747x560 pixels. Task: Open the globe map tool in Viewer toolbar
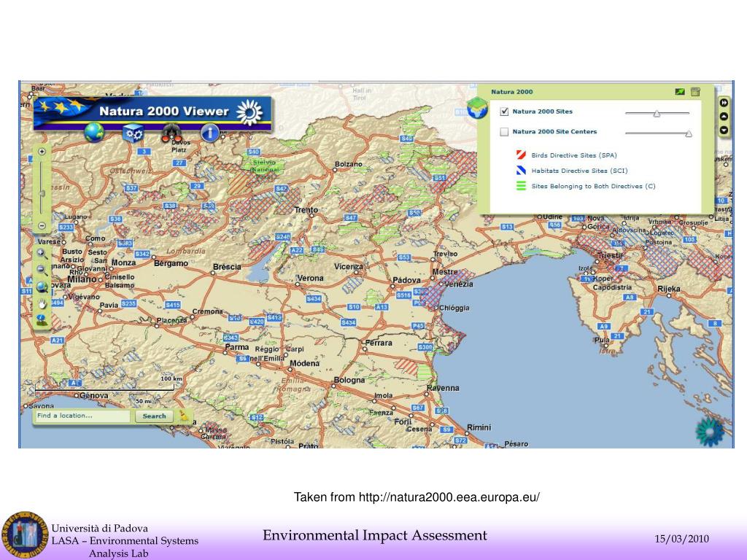coord(94,133)
